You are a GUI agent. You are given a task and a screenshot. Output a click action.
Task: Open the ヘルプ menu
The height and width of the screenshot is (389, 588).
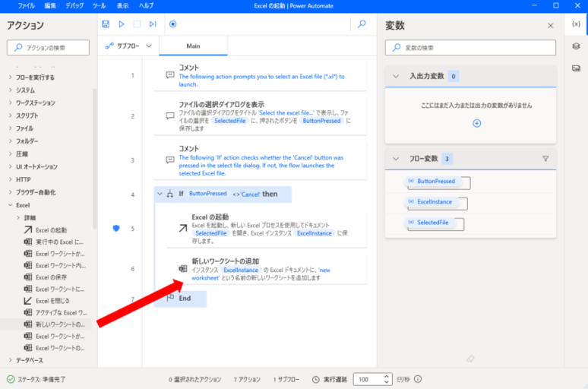(146, 5)
